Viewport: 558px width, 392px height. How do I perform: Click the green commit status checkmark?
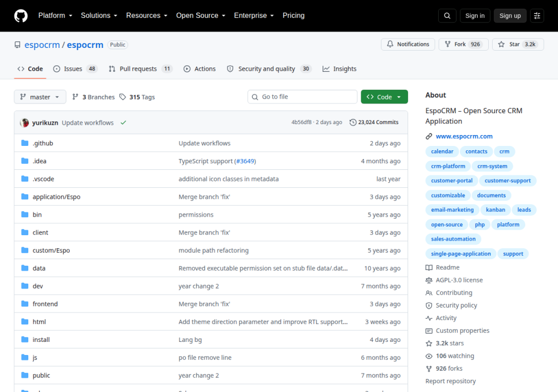point(123,122)
